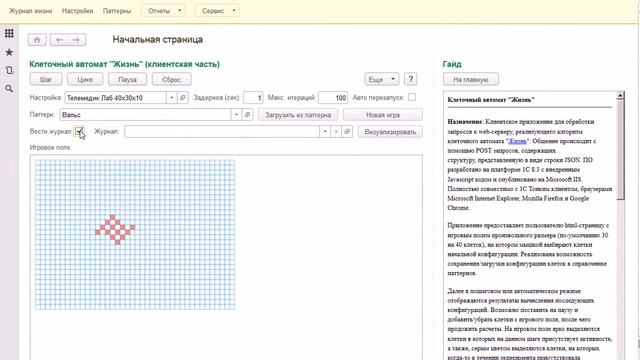Expand the Паттерн dropdown list
The height and width of the screenshot is (360, 640).
236,115
